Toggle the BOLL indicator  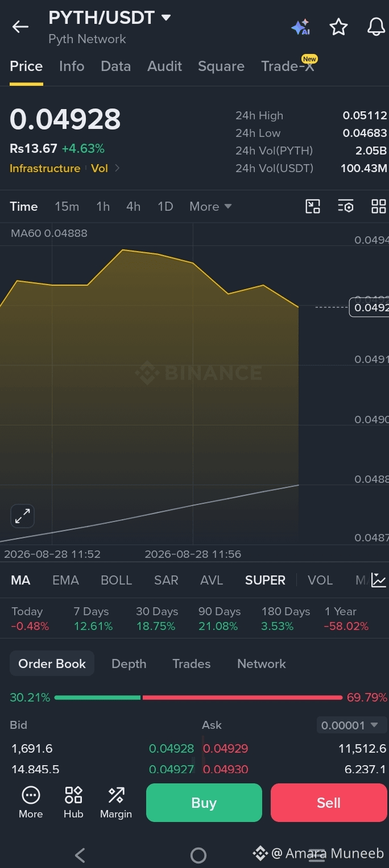pyautogui.click(x=116, y=580)
